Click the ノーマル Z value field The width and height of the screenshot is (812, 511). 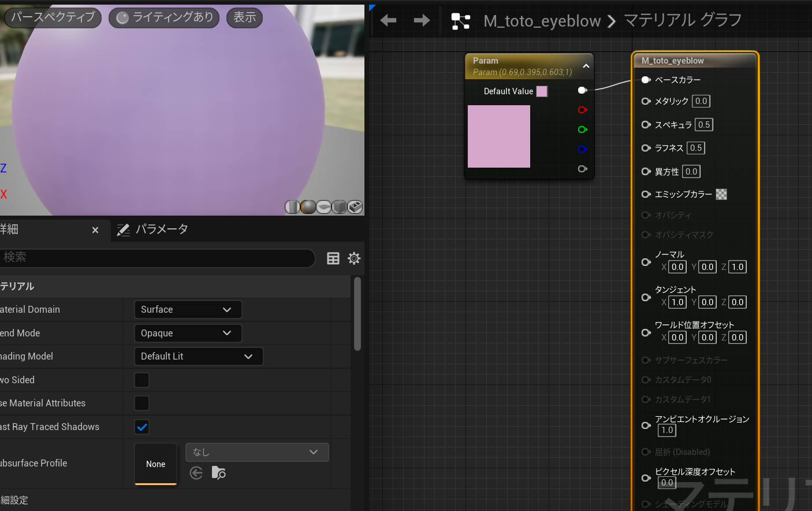[737, 267]
